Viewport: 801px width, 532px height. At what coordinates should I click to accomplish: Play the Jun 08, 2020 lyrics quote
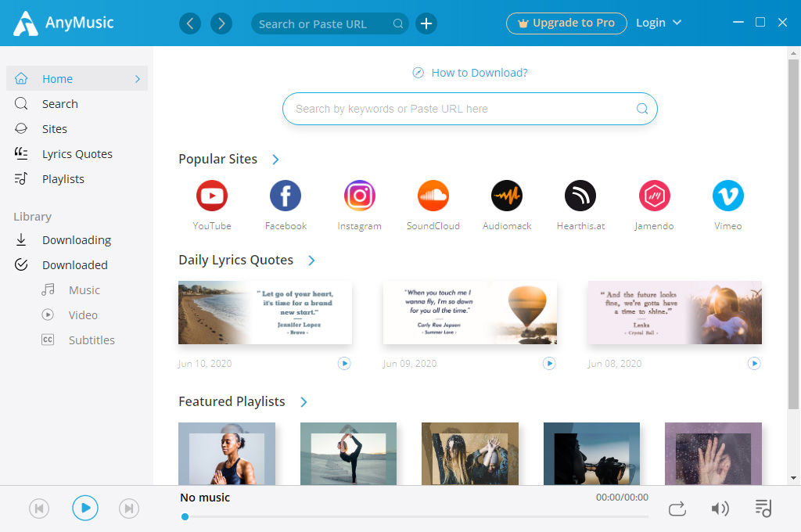click(754, 363)
